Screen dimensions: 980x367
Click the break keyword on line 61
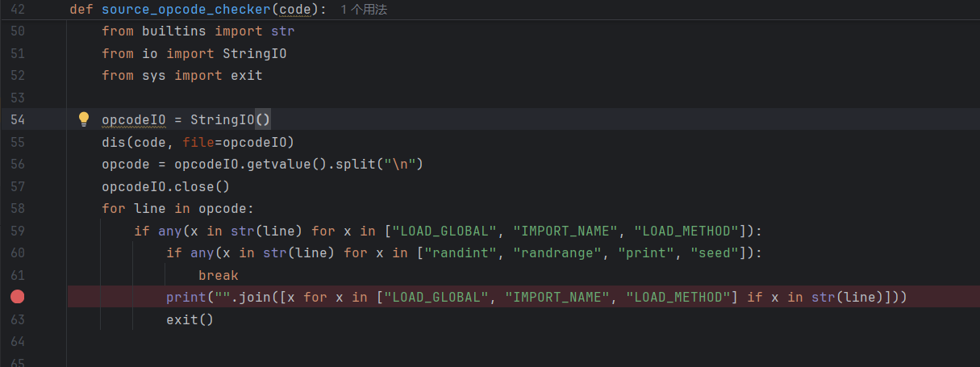[x=218, y=276]
